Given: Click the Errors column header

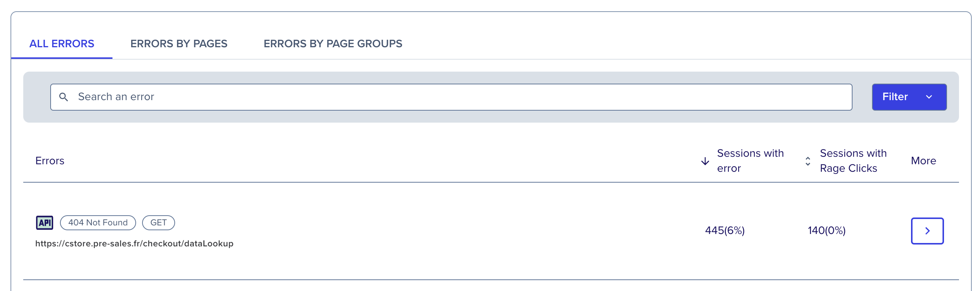Looking at the screenshot, I should pos(50,161).
